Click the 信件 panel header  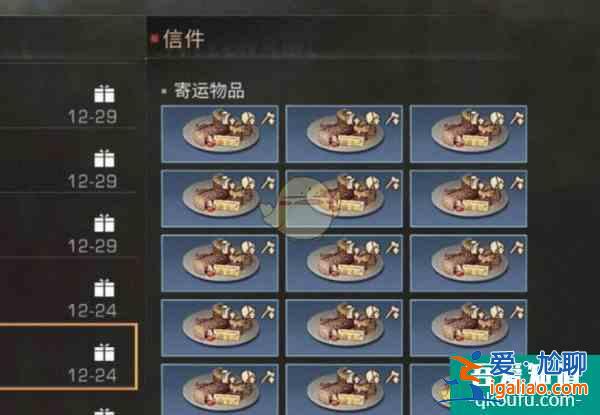click(x=183, y=39)
